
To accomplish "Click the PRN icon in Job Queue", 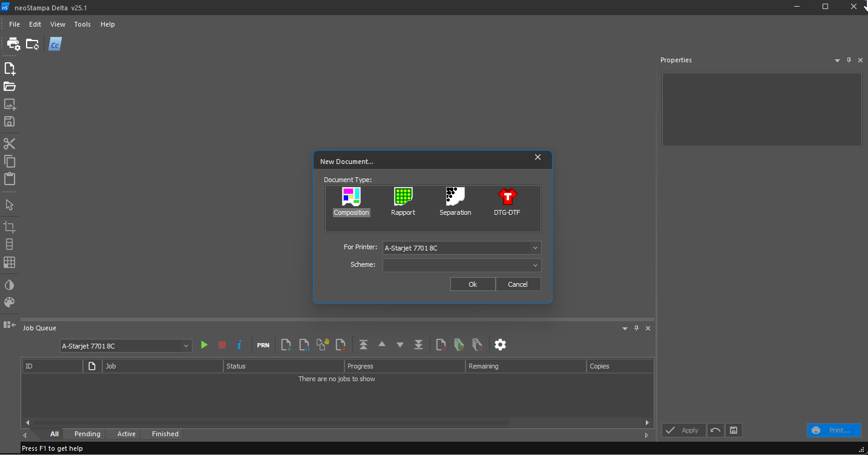I will [263, 345].
